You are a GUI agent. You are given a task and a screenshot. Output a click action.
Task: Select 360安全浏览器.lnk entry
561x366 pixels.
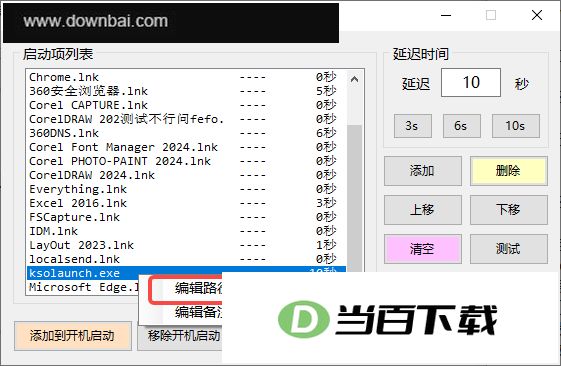pyautogui.click(x=186, y=91)
